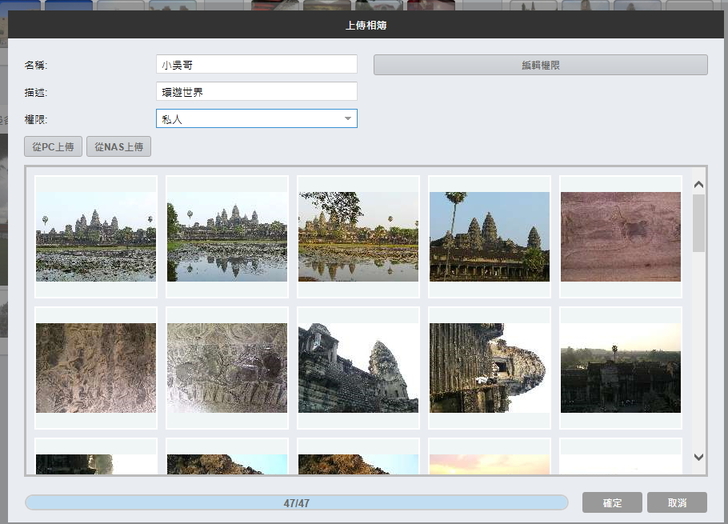Select first bas-relief carving thumbnail in second row
Image resolution: width=728 pixels, height=524 pixels.
point(96,367)
